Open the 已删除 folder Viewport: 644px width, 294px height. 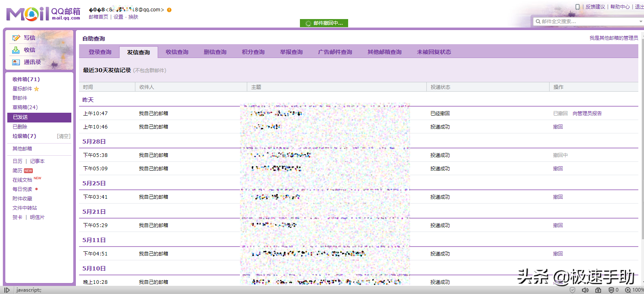click(x=20, y=127)
